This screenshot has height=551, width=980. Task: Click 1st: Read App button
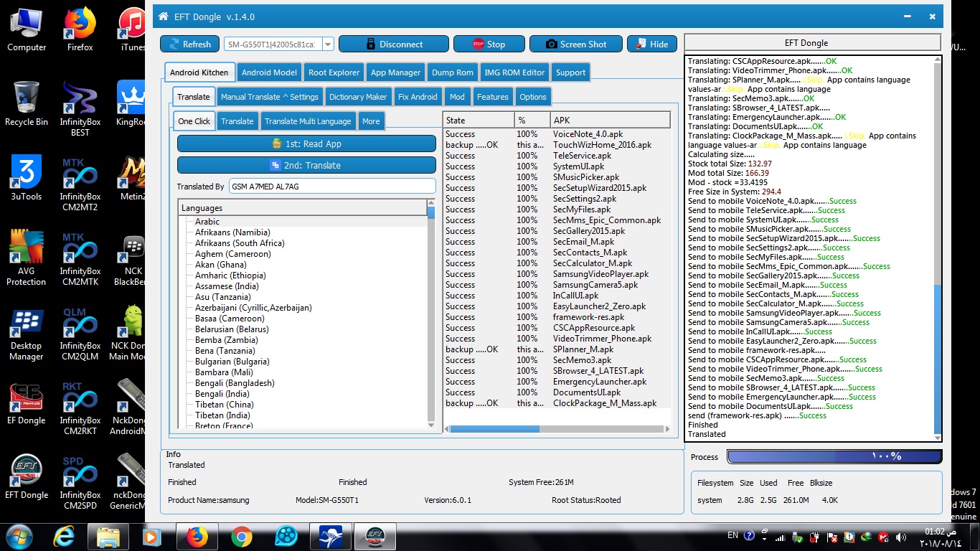(x=306, y=143)
